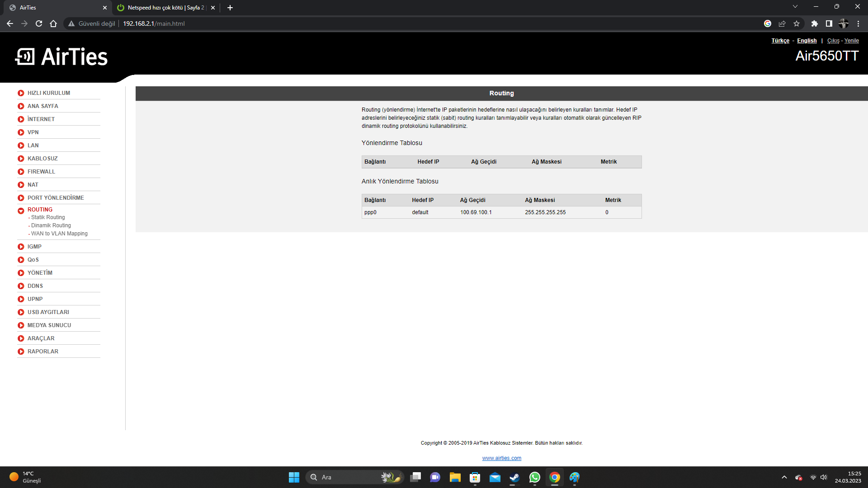Screen dimensions: 868x488
Task: Collapse the ROUTING menu section
Action: 40,210
